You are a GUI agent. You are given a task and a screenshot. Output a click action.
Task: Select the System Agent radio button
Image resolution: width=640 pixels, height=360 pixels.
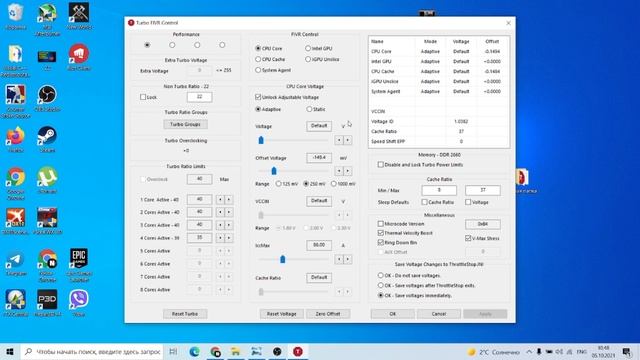258,70
